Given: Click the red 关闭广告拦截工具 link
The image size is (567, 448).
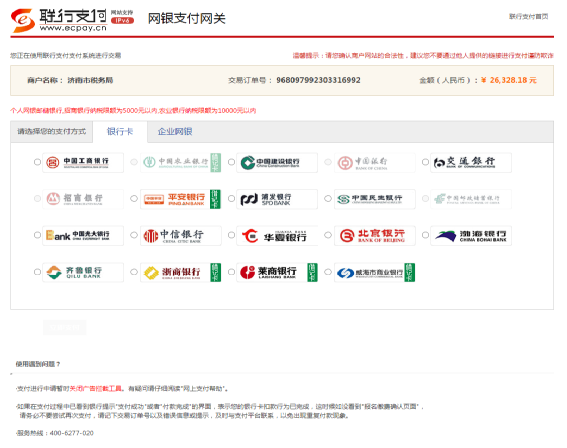Looking at the screenshot, I should 95,389.
